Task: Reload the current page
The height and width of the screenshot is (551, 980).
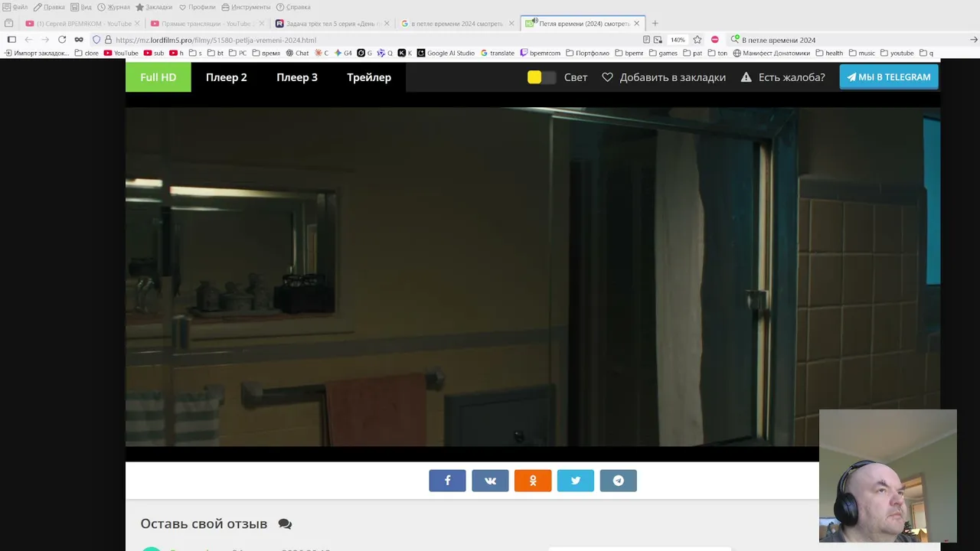Action: (62, 40)
